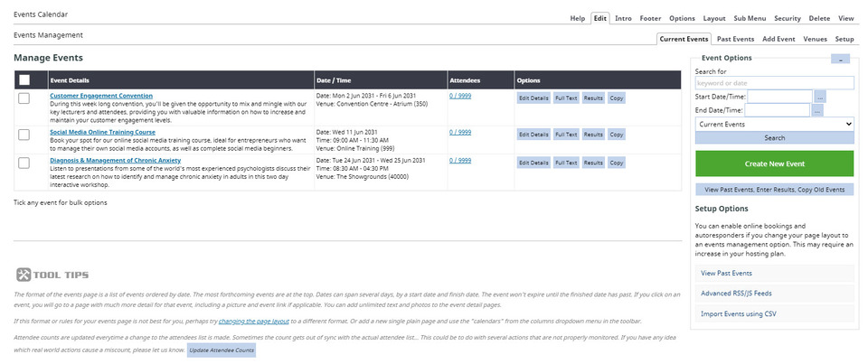The image size is (868, 364).
Task: Click Copy for Social Media Online Training Course
Action: [616, 134]
